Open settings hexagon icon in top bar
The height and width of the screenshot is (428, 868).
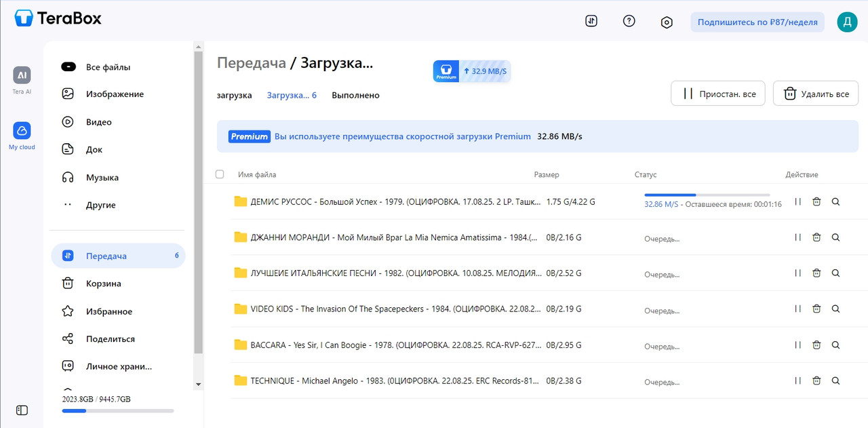[667, 22]
